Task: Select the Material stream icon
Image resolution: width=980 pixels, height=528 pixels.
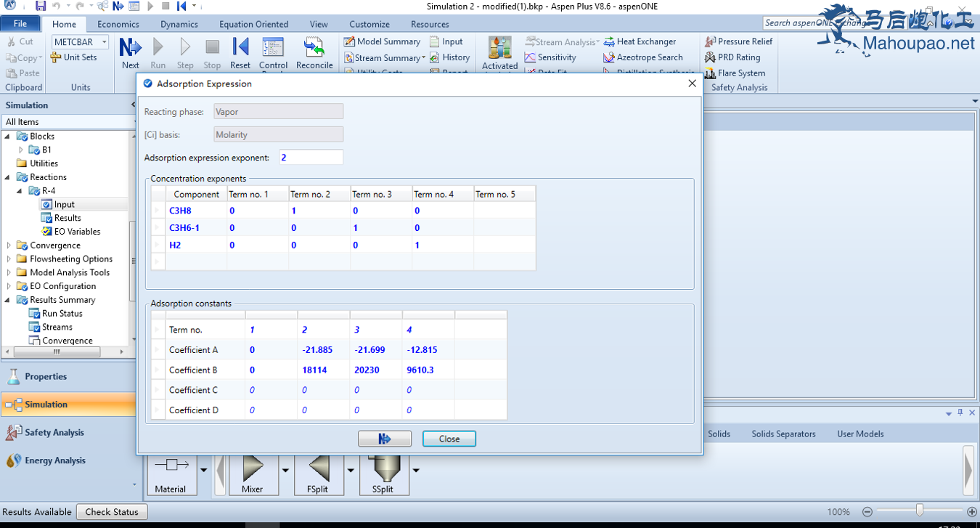Action: (x=171, y=474)
